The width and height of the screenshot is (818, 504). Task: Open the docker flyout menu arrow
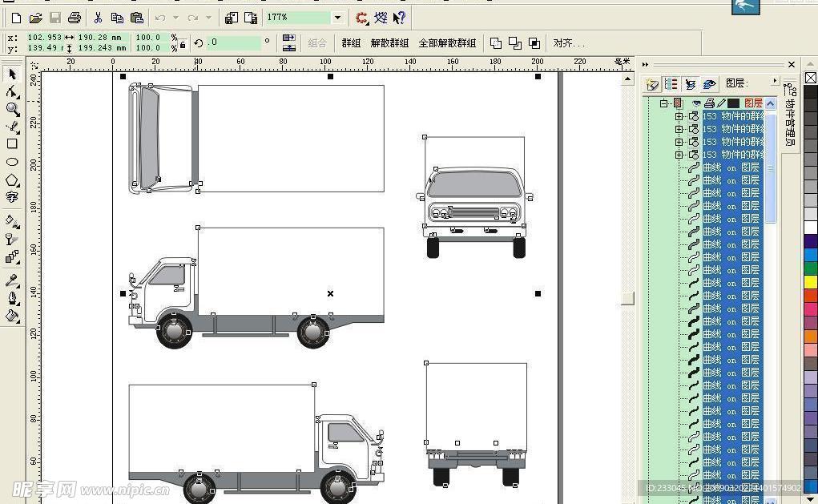pos(775,81)
